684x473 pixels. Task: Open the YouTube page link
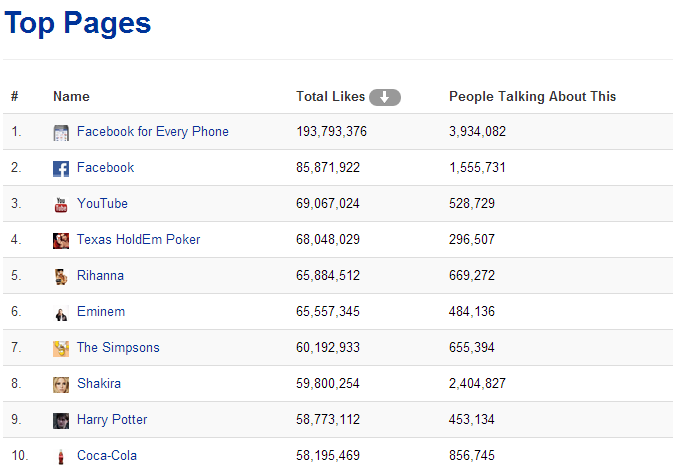click(102, 204)
